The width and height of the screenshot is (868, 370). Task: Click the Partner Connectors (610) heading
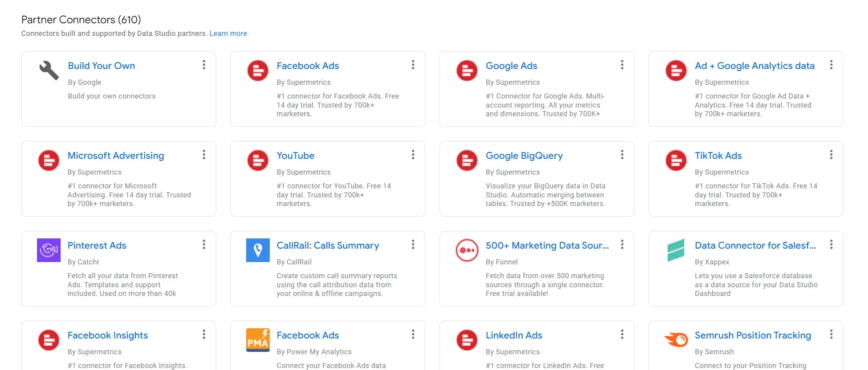click(x=81, y=20)
